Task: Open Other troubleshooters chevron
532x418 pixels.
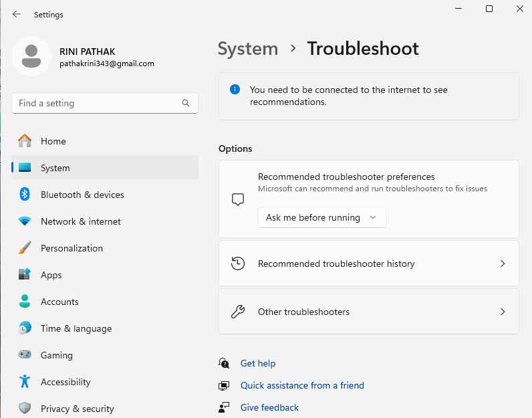Action: pos(503,312)
